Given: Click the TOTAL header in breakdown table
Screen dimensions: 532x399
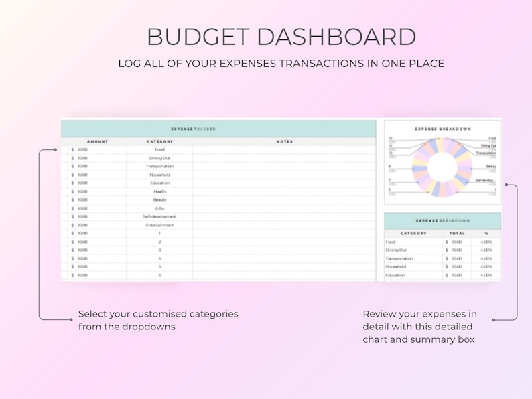Looking at the screenshot, I should coord(457,233).
